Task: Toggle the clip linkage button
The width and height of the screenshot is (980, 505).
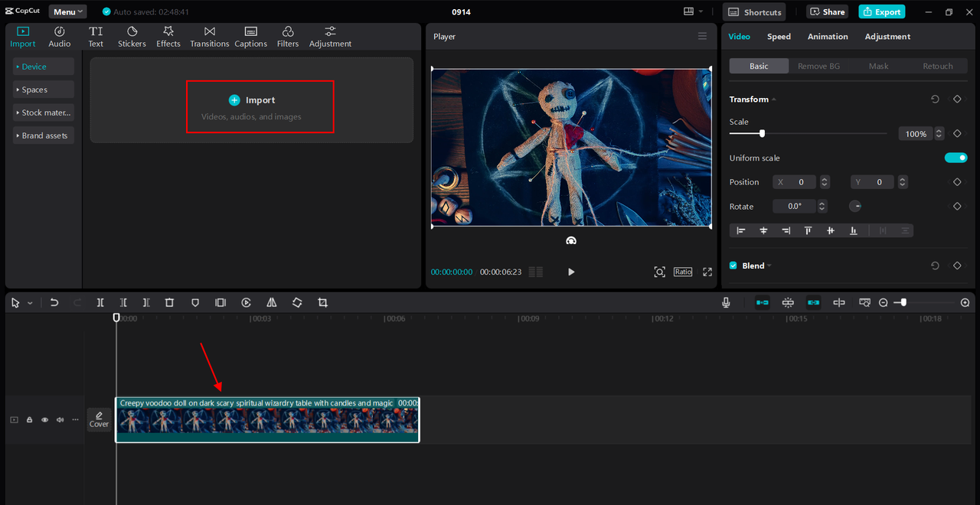Action: 813,303
